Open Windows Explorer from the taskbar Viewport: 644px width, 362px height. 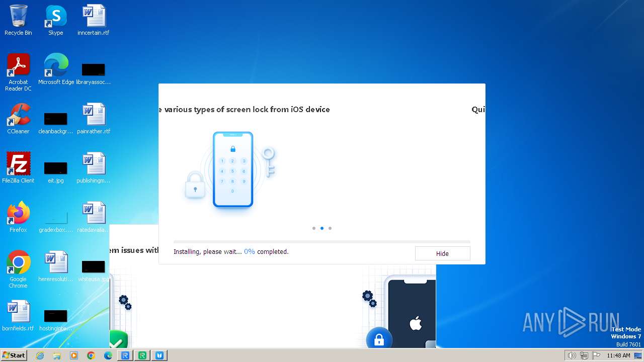click(x=57, y=355)
